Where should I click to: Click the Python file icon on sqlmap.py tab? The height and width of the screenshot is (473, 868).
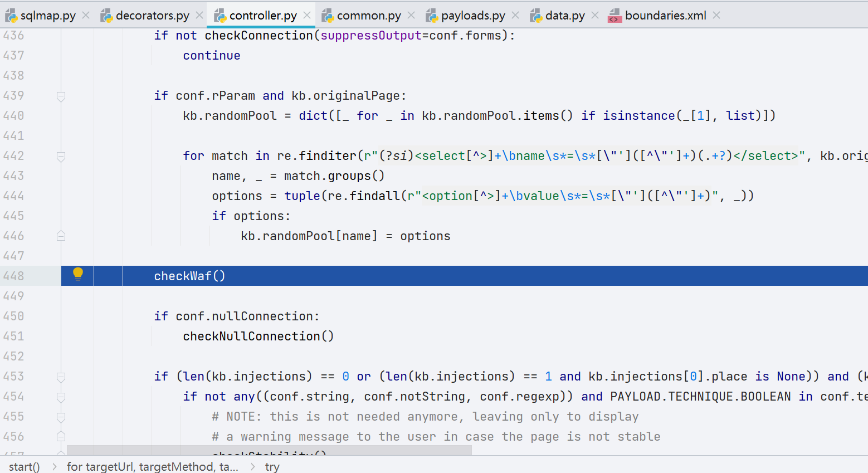tap(11, 16)
